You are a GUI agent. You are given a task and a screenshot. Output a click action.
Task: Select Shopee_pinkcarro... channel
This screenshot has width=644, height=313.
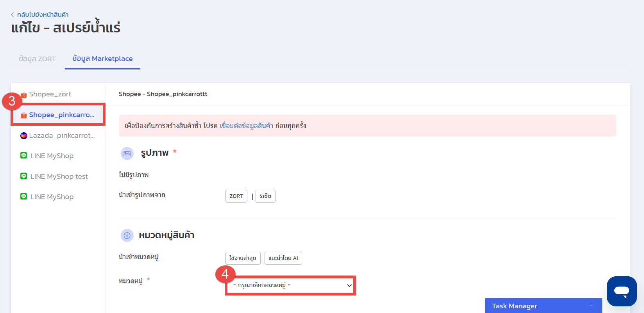58,115
